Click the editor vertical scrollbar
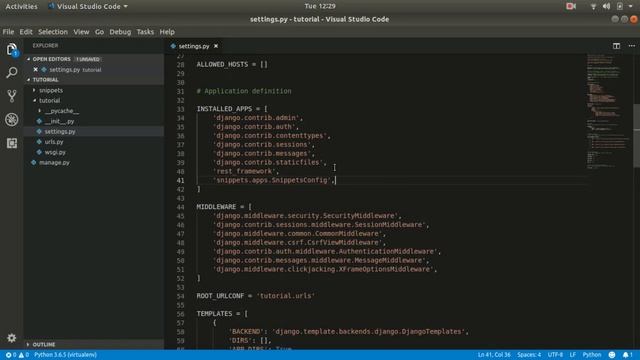 click(x=636, y=136)
